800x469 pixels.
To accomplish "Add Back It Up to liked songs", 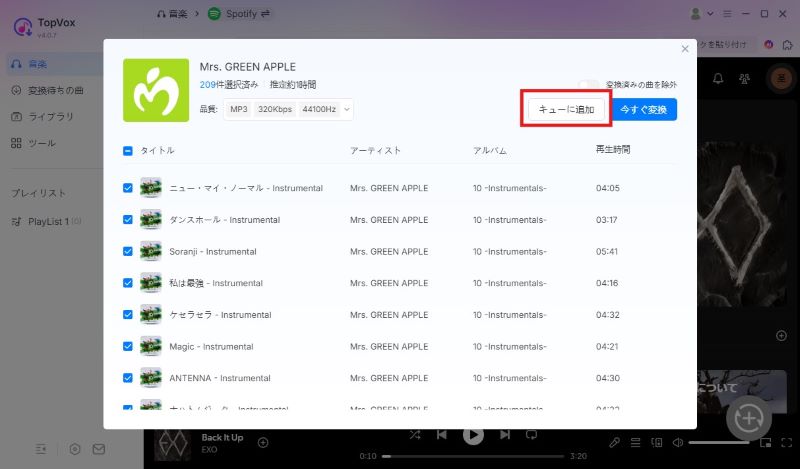I will click(x=263, y=442).
